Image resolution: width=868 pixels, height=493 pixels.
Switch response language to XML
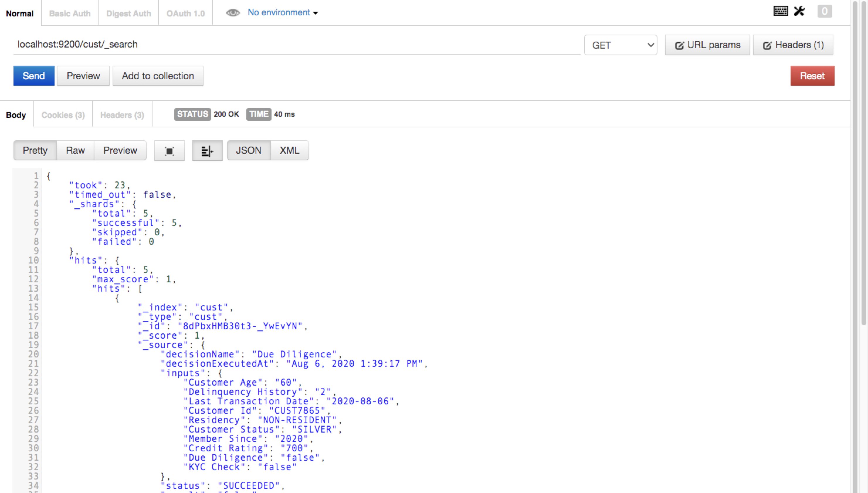(x=289, y=150)
